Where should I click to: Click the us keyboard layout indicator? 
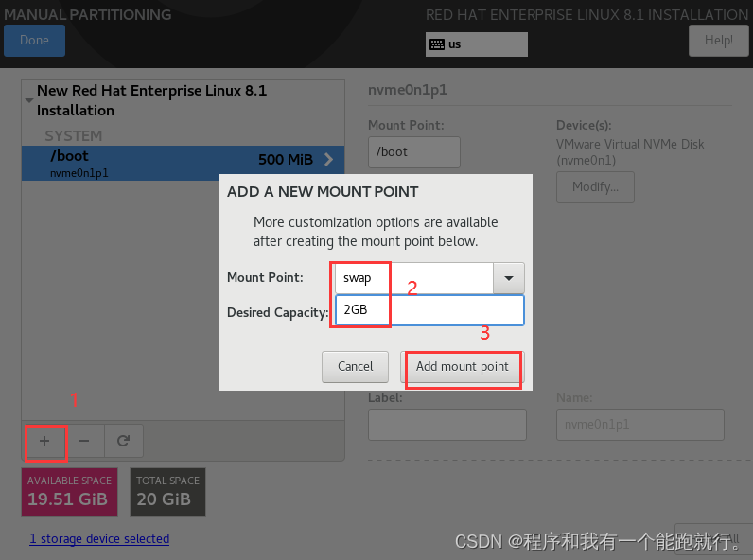[x=477, y=44]
